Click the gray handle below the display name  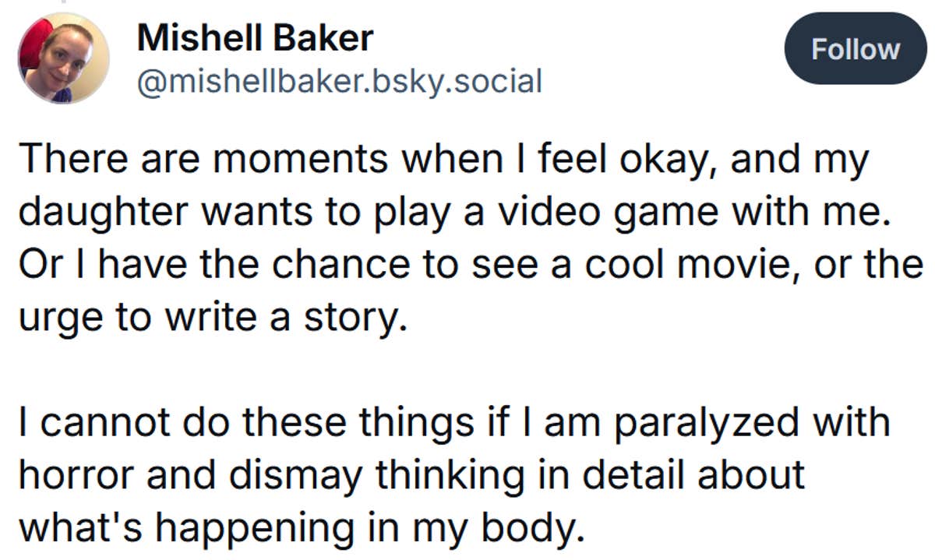(339, 78)
